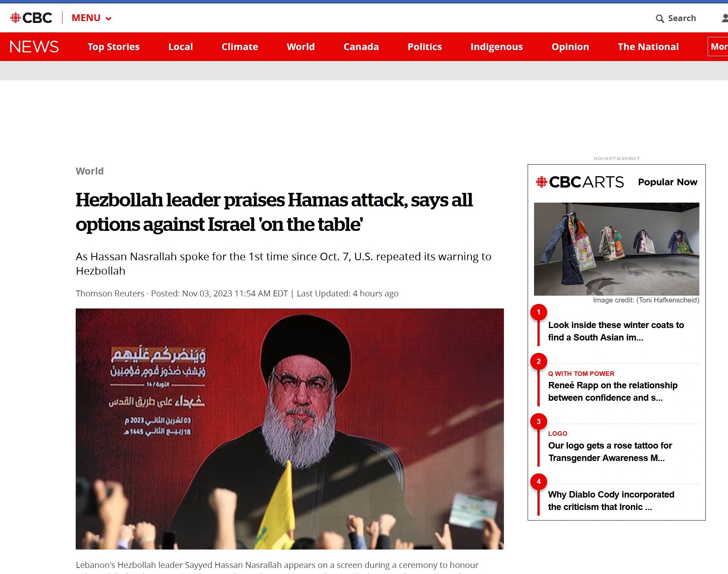Viewport: 728px width, 574px height.
Task: Click the CBC Arts logo
Action: [580, 182]
